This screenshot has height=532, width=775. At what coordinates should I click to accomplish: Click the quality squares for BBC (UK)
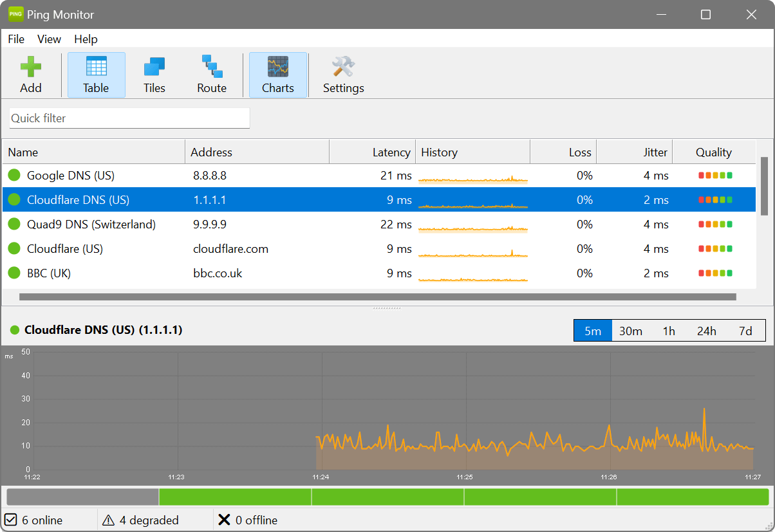pyautogui.click(x=714, y=273)
